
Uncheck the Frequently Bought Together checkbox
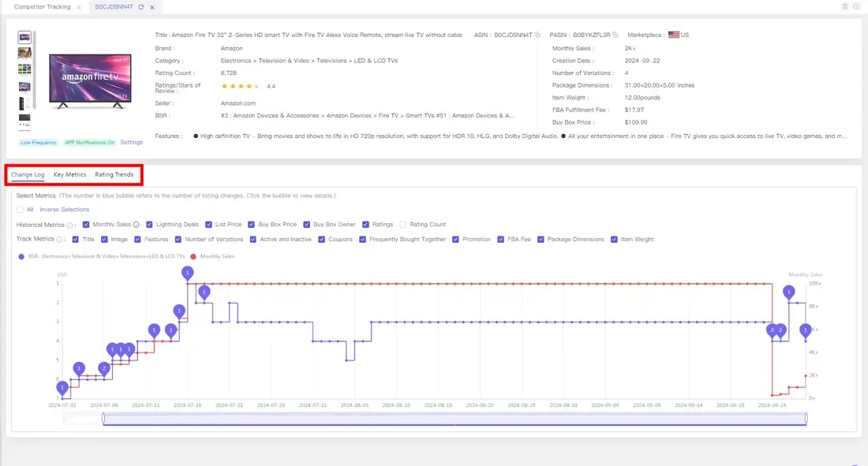point(363,240)
